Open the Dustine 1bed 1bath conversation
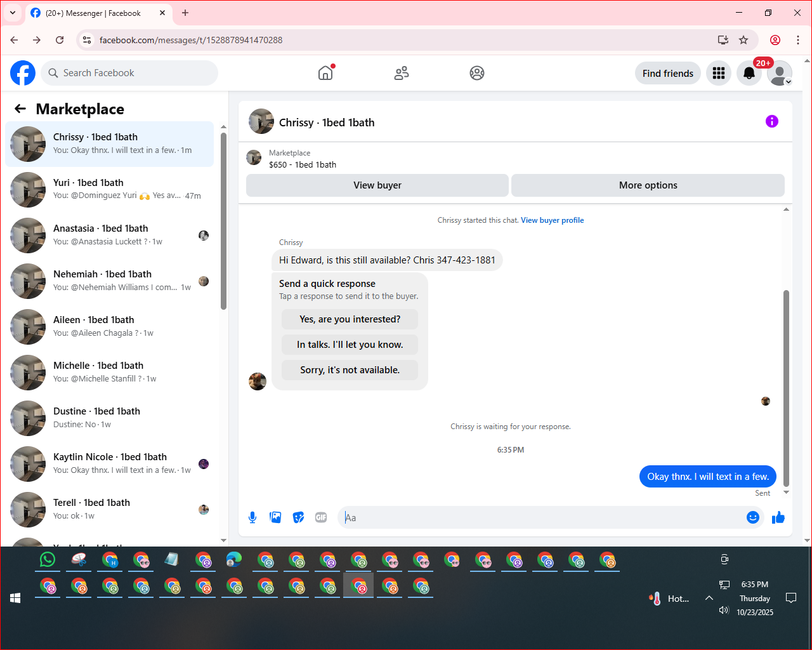The image size is (812, 650). (x=110, y=418)
